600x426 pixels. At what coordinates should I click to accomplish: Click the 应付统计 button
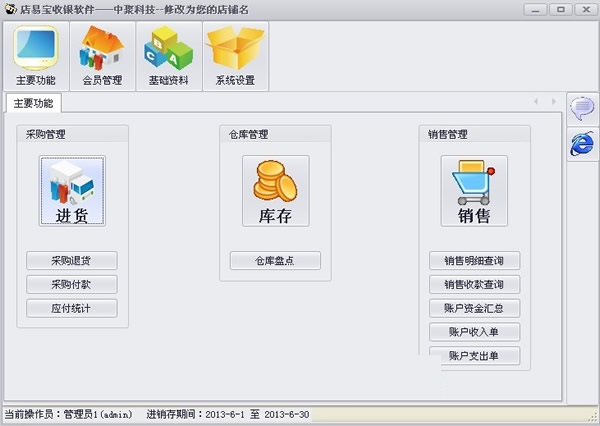(x=72, y=308)
